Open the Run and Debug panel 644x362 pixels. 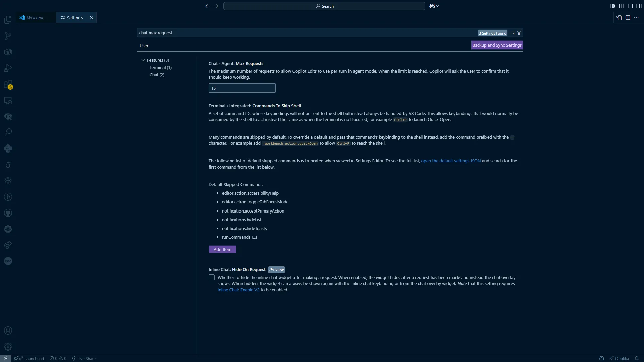point(8,68)
